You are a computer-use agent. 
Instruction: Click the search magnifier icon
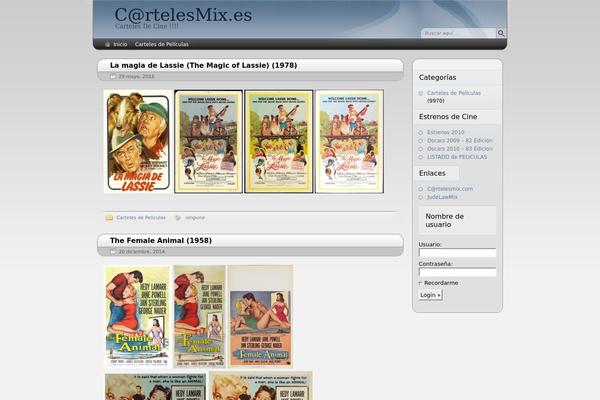point(501,33)
